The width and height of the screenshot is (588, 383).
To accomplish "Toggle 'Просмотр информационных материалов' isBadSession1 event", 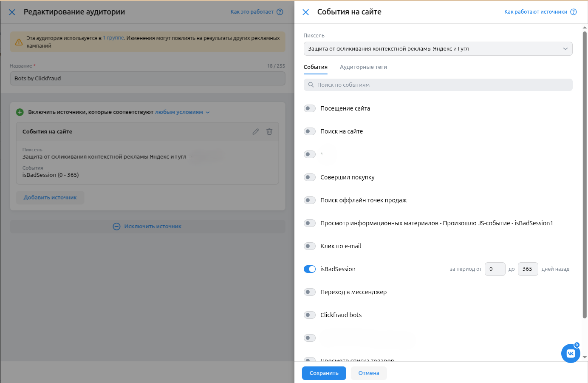I will point(310,223).
